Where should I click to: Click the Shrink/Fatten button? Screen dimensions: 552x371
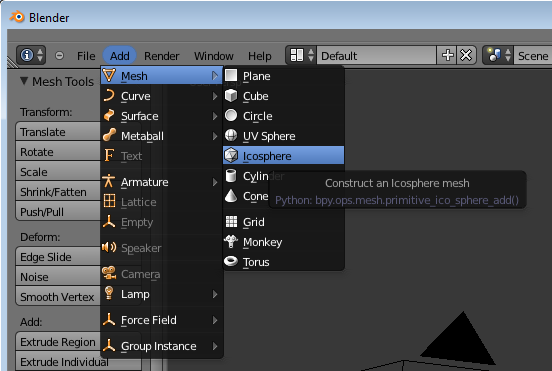(x=58, y=192)
